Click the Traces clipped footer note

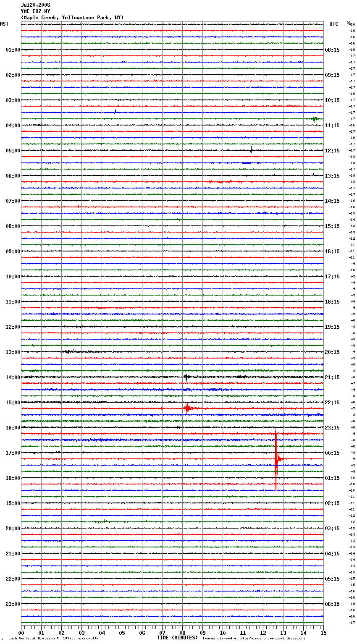(254, 638)
